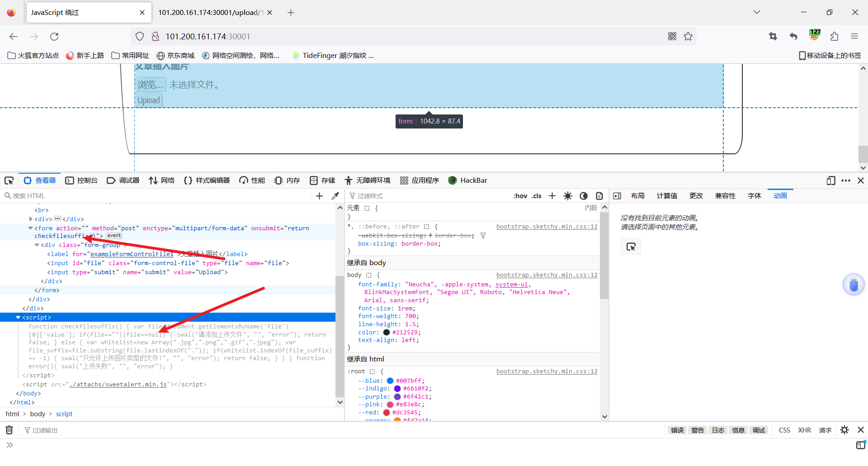Toggle print media simulation
This screenshot has width=868, height=466.
pos(599,196)
